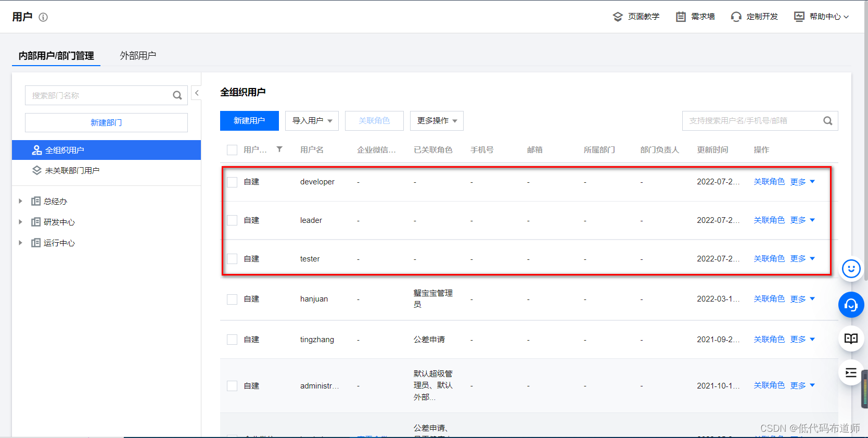
Task: Check the developer row checkbox
Action: tap(232, 182)
